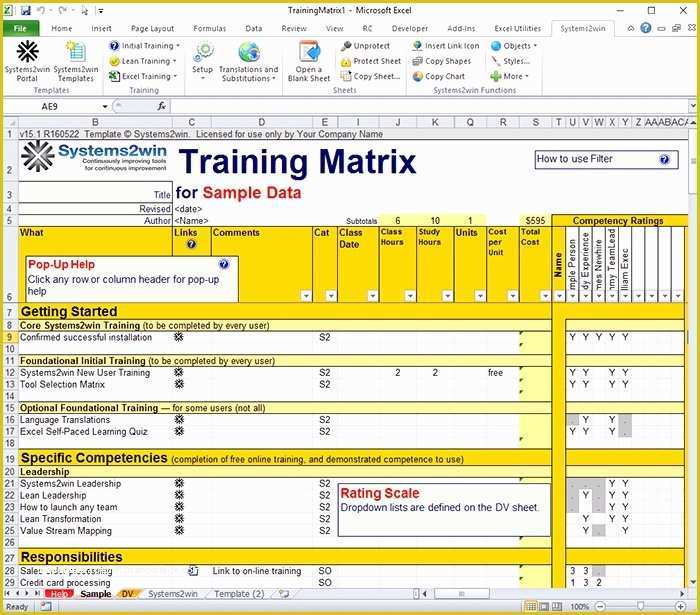Click the Normal view icon in status bar
The width and height of the screenshot is (700, 615).
pos(530,606)
